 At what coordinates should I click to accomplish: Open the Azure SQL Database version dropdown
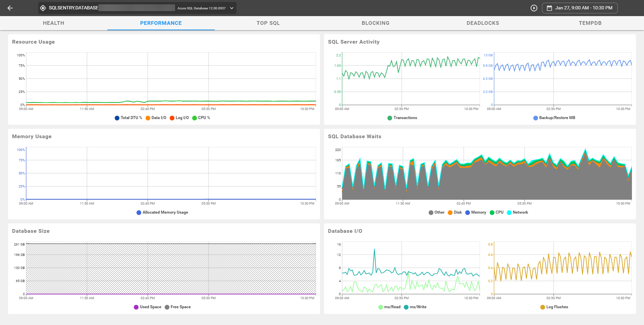pos(231,8)
